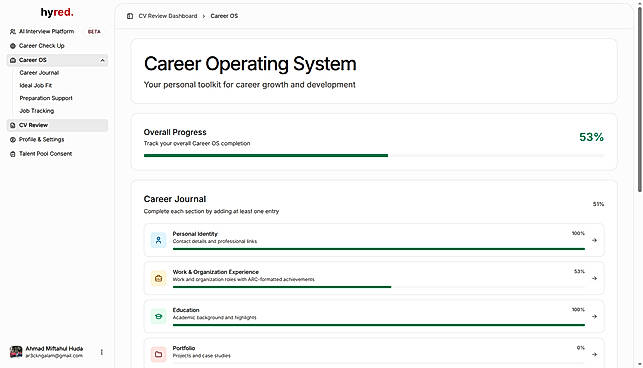This screenshot has height=368, width=643.
Task: Open user account options menu (three dots)
Action: point(102,352)
